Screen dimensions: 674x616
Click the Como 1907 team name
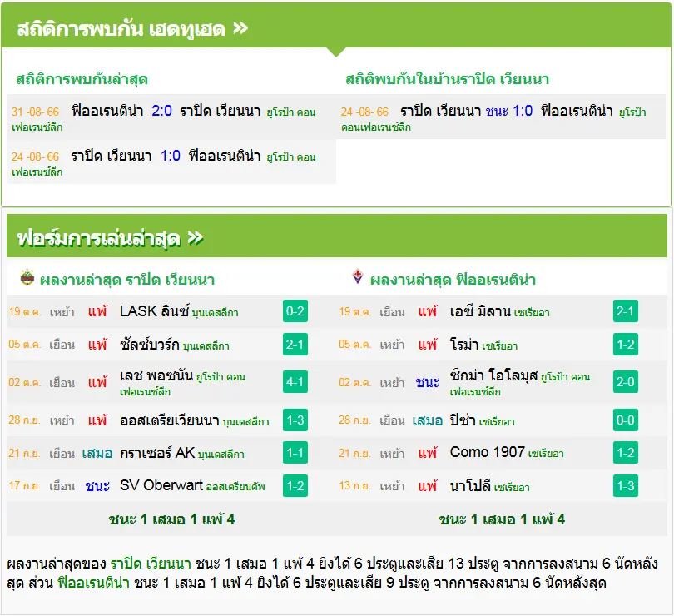pyautogui.click(x=487, y=452)
